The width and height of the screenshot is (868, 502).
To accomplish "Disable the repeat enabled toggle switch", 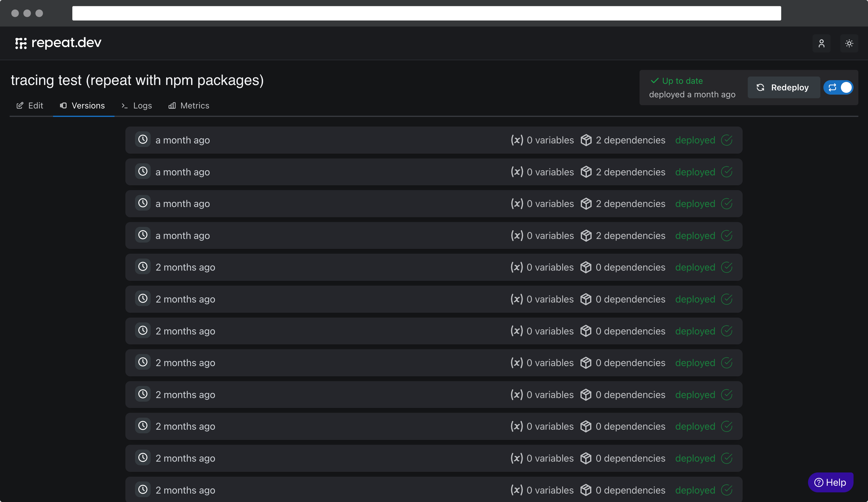I will 838,87.
